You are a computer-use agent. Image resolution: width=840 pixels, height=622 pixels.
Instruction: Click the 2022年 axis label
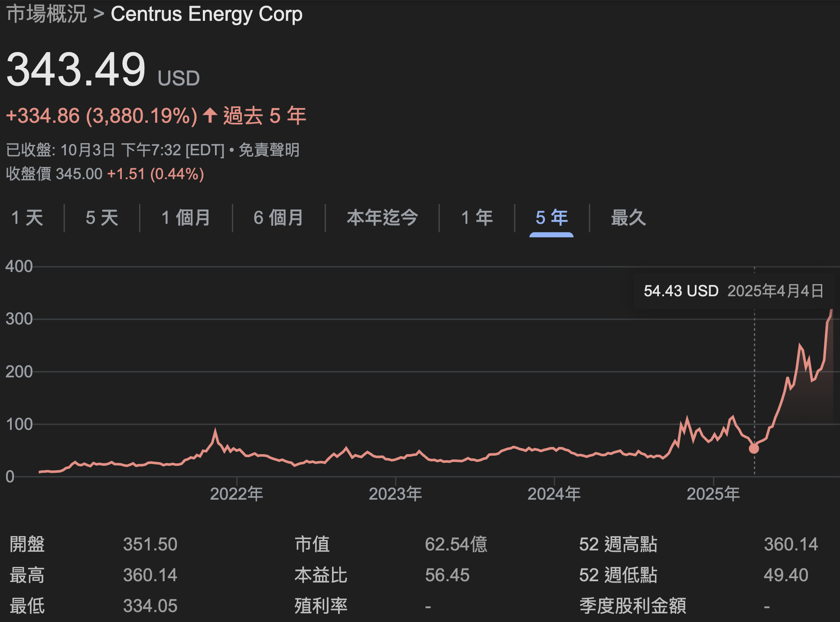pyautogui.click(x=236, y=494)
